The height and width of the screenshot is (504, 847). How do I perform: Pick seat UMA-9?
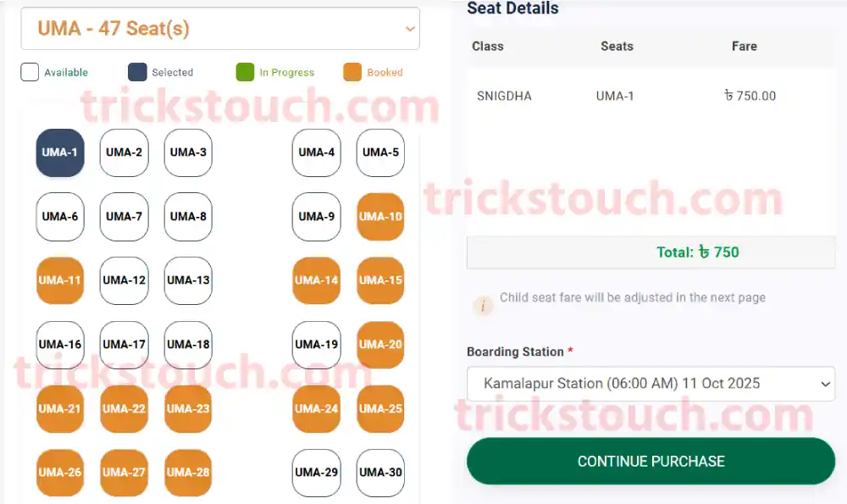317,216
